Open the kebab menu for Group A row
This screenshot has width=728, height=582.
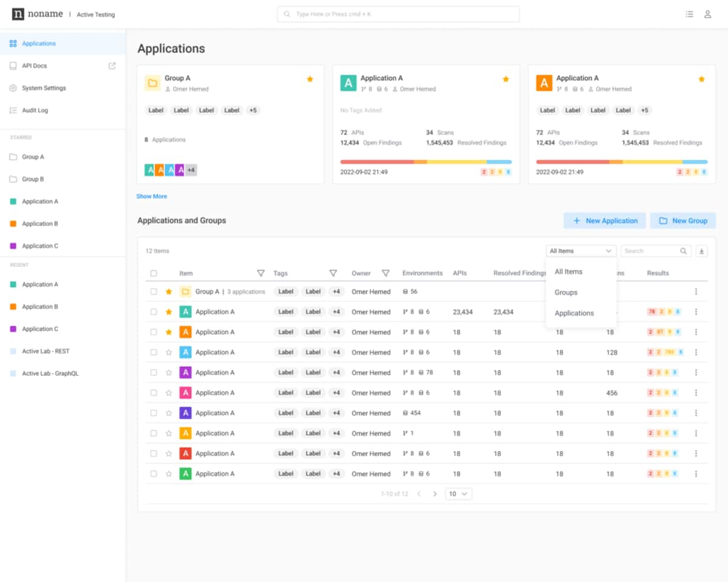[696, 292]
